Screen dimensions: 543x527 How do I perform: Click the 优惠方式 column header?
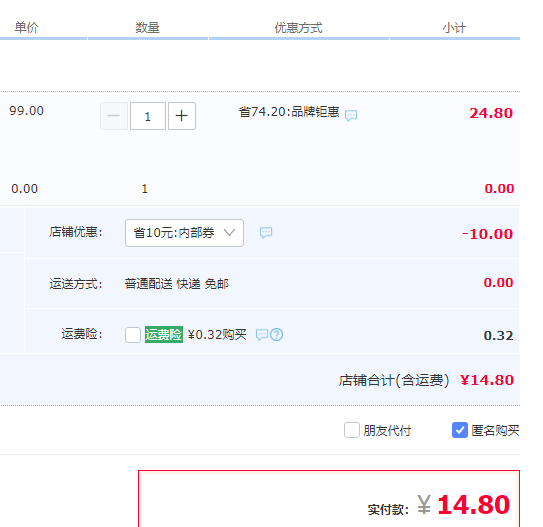[299, 27]
